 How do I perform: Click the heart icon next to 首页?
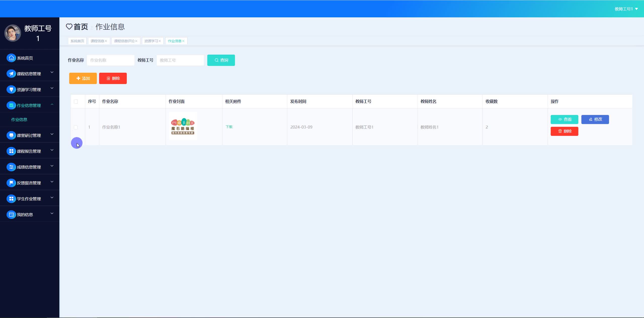coord(69,26)
